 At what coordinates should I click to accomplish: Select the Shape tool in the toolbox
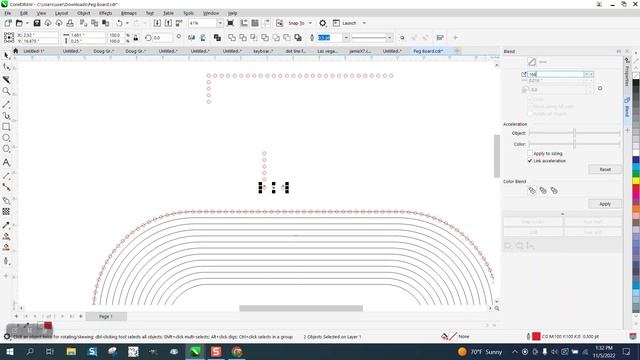pyautogui.click(x=6, y=67)
